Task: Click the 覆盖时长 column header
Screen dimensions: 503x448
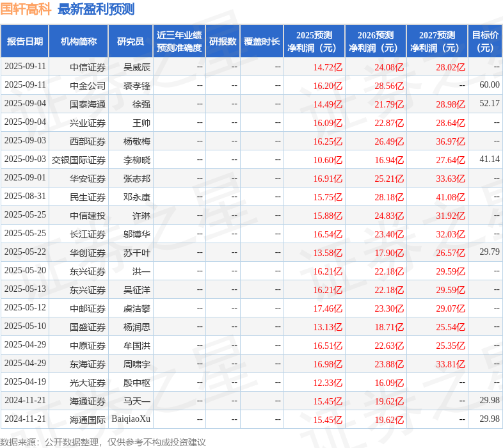Action: (x=262, y=42)
